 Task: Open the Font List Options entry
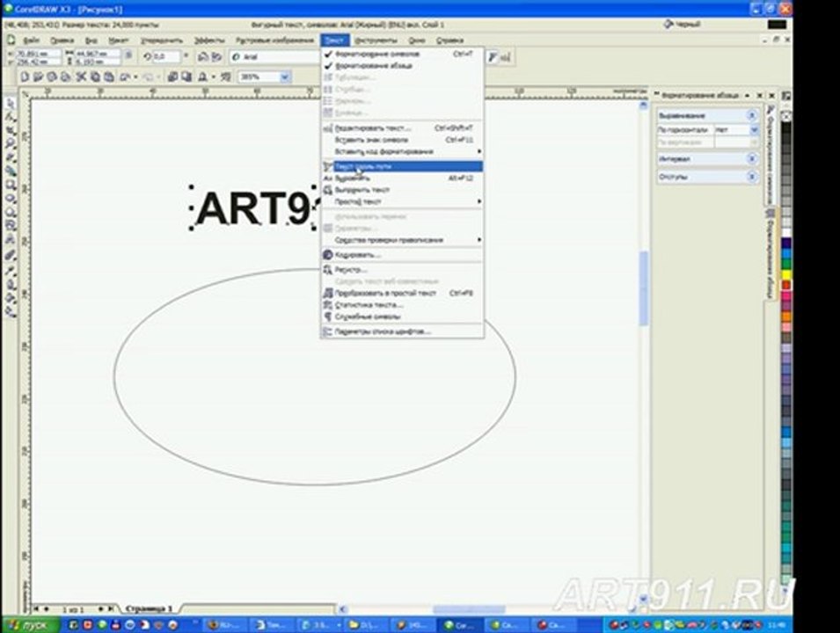pyautogui.click(x=402, y=331)
